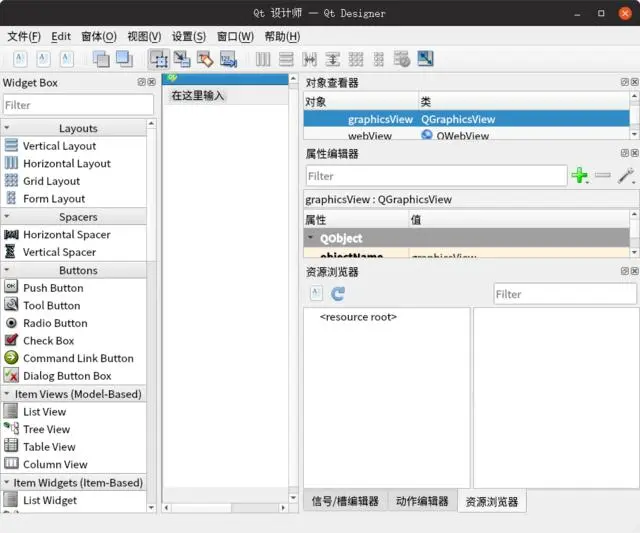Switch to 动作编辑器 tab

pyautogui.click(x=422, y=501)
